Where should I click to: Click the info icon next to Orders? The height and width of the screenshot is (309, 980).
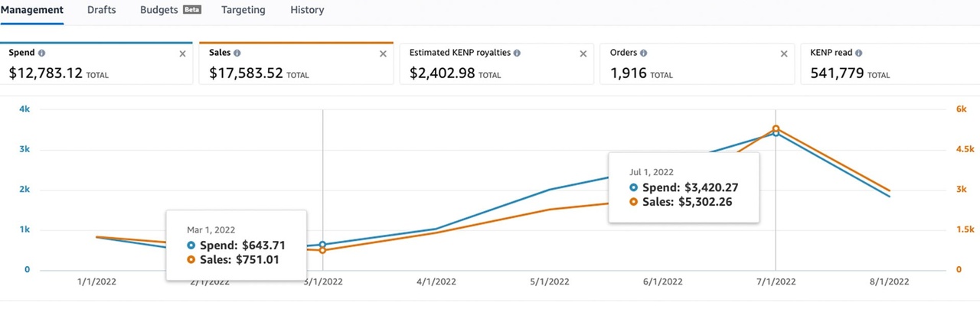click(643, 54)
